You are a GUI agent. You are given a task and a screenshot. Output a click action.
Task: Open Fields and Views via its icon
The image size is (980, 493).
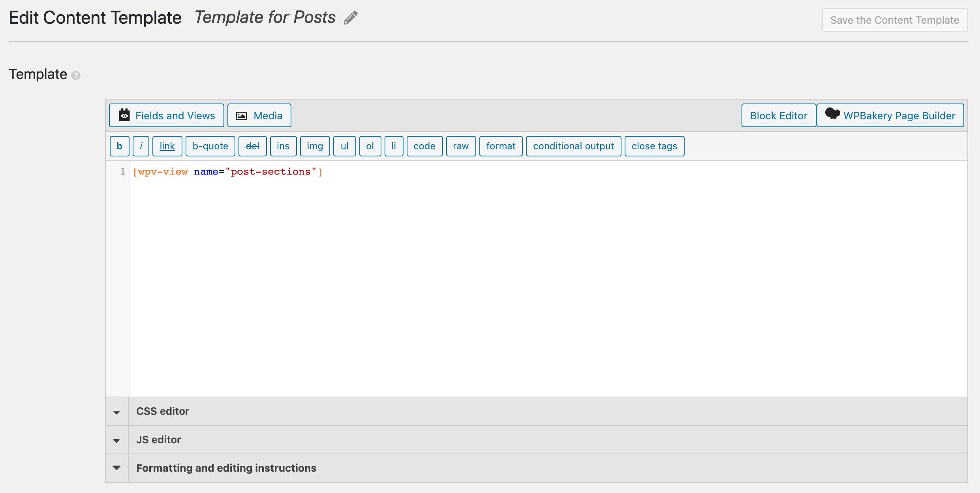(124, 115)
